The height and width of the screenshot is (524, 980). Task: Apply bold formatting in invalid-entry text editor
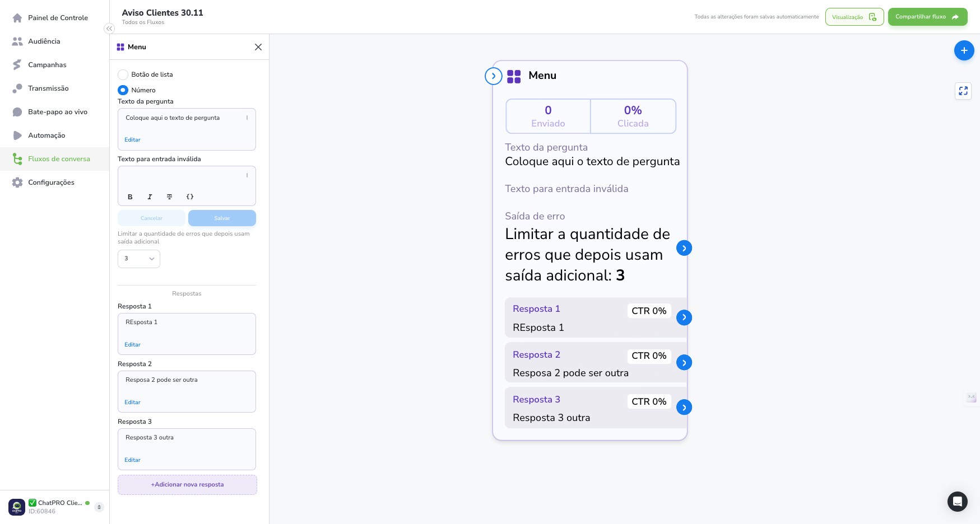click(130, 197)
